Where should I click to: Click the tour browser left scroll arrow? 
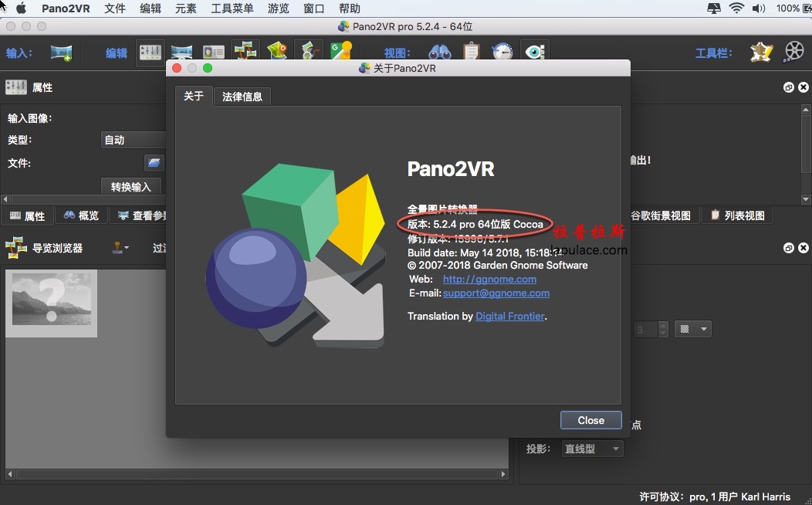click(x=10, y=474)
